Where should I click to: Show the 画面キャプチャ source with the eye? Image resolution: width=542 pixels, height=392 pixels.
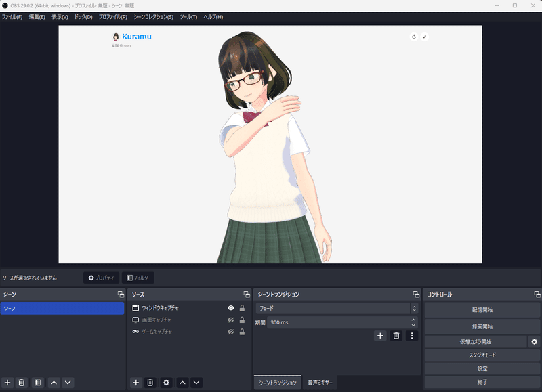231,320
